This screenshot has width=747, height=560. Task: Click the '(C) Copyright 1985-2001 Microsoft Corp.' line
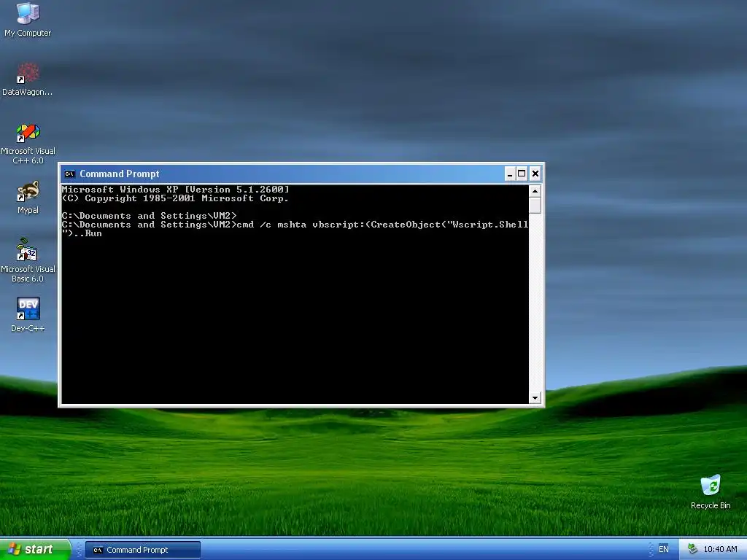175,198
